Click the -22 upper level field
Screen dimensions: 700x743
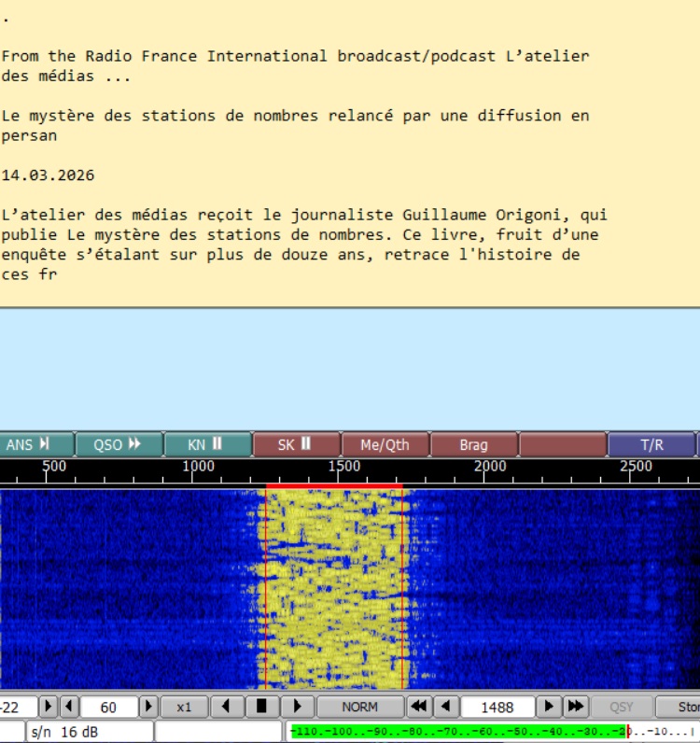pos(18,707)
